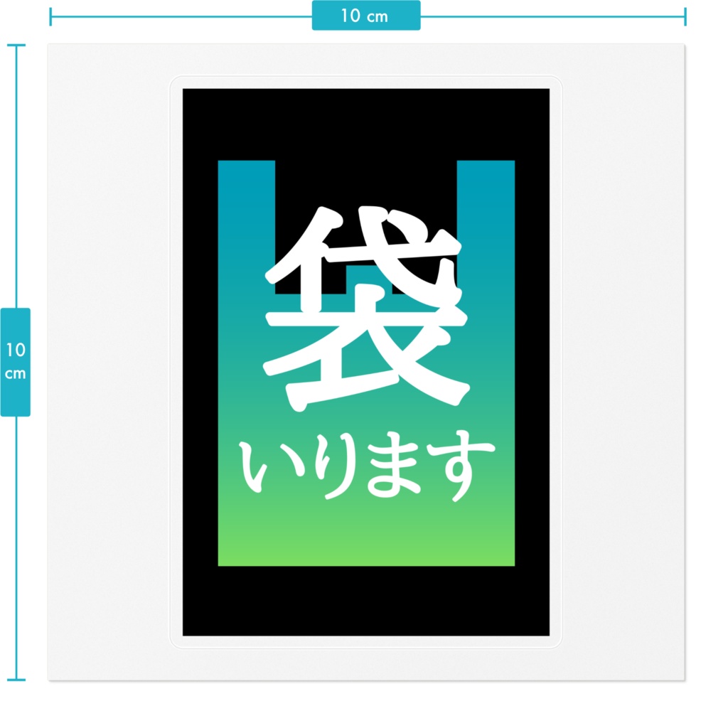Screen dimensions: 728x728
Task: Click the sticker cut-line's top-left rounded corner
Action: click(x=176, y=82)
